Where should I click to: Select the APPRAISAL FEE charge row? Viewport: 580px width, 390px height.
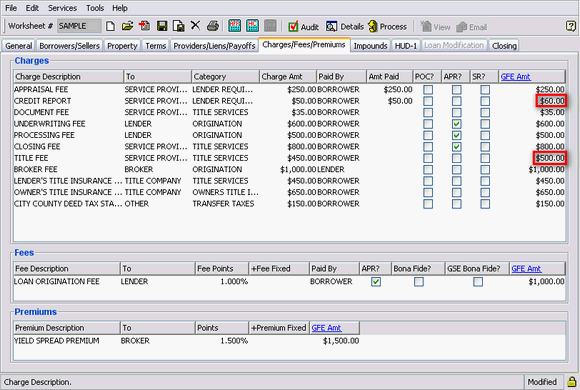tap(289, 90)
